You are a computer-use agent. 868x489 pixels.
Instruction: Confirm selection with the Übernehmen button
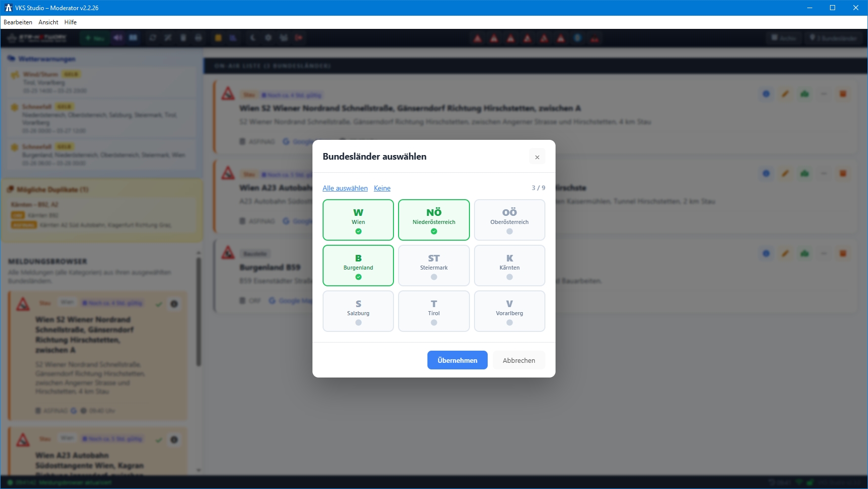(457, 360)
